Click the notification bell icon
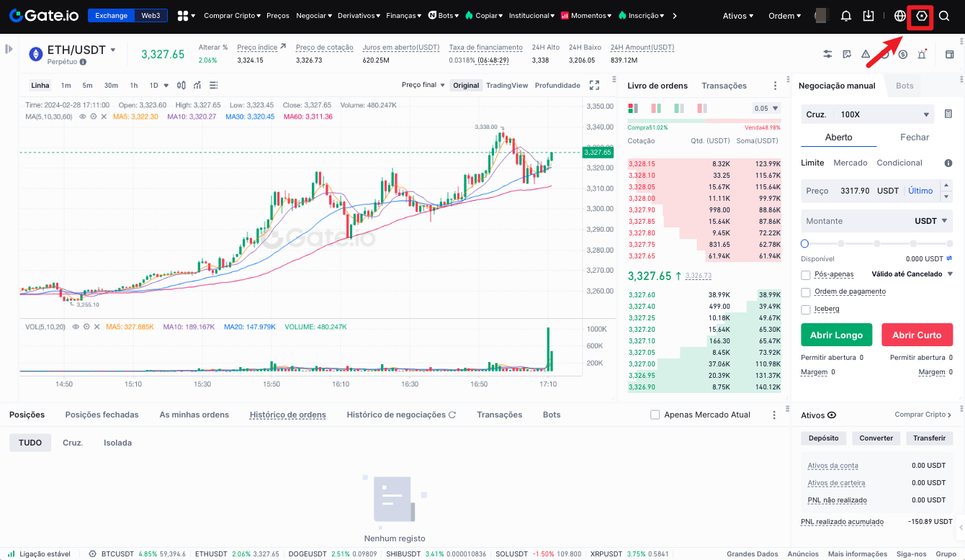 tap(846, 16)
